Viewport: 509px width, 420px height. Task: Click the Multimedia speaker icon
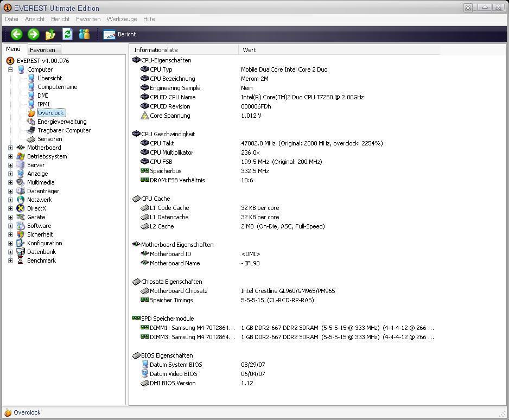coord(21,182)
